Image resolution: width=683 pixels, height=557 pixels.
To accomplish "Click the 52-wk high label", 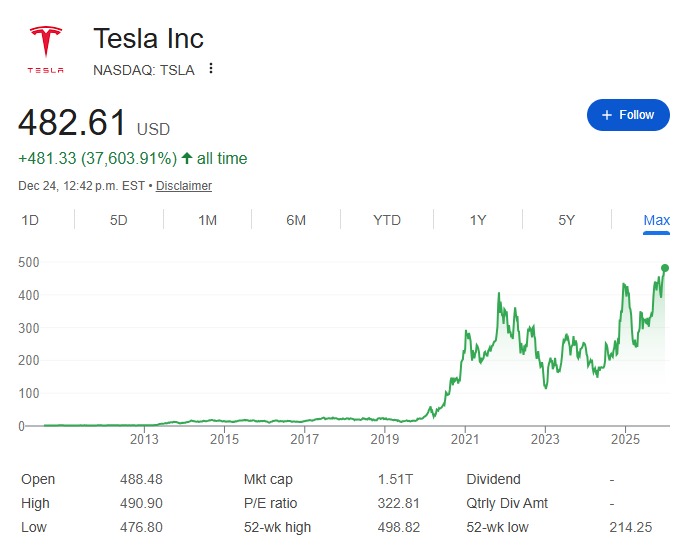I will tap(276, 527).
